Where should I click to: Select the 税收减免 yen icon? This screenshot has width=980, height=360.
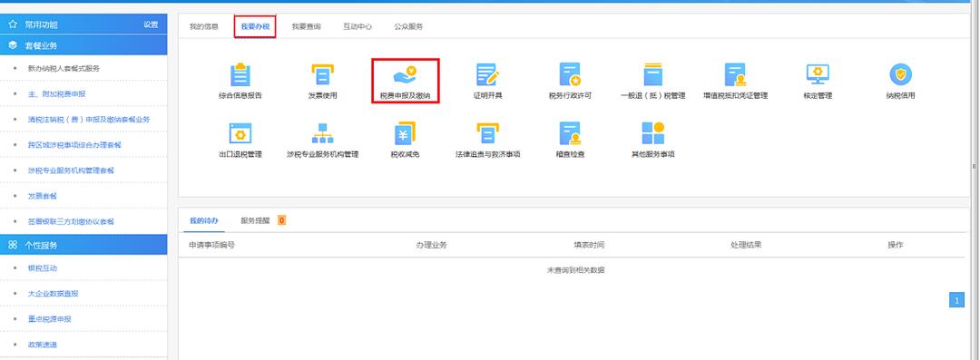(x=405, y=133)
